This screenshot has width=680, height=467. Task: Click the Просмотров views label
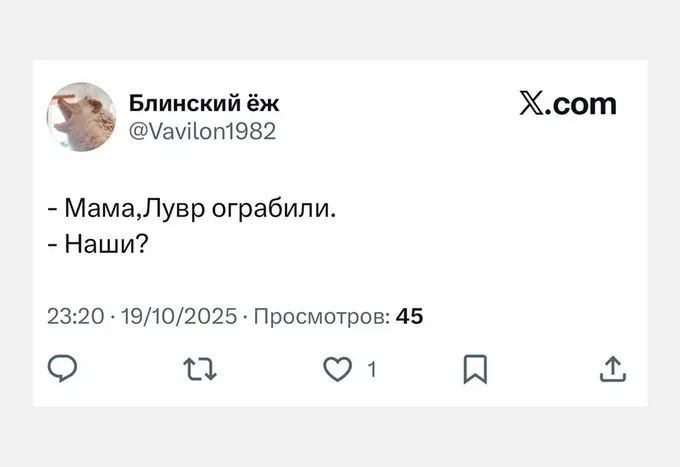(321, 317)
